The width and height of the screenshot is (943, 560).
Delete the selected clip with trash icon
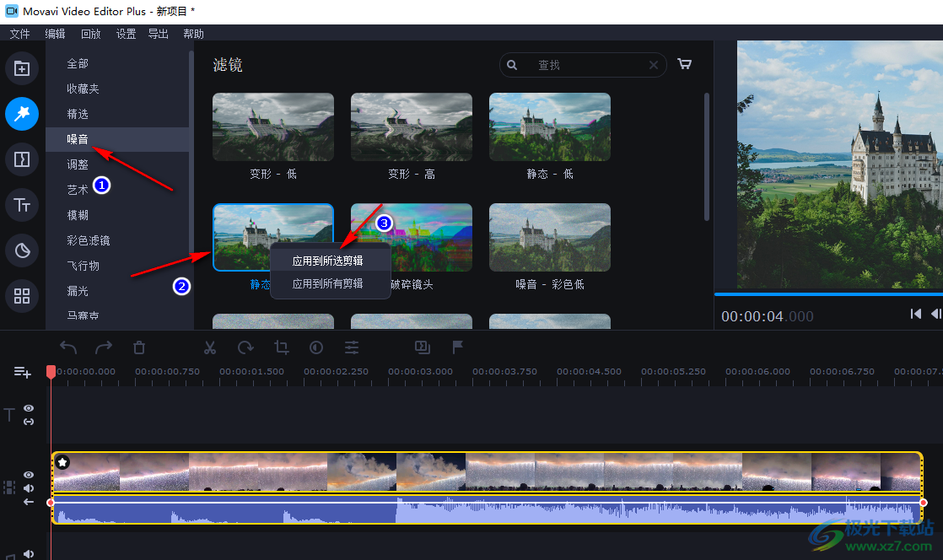coord(139,347)
